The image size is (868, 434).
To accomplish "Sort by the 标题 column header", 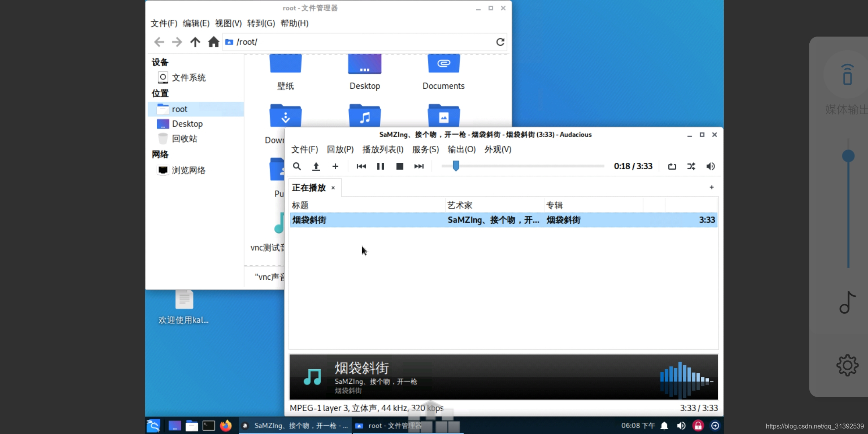I will [x=367, y=205].
